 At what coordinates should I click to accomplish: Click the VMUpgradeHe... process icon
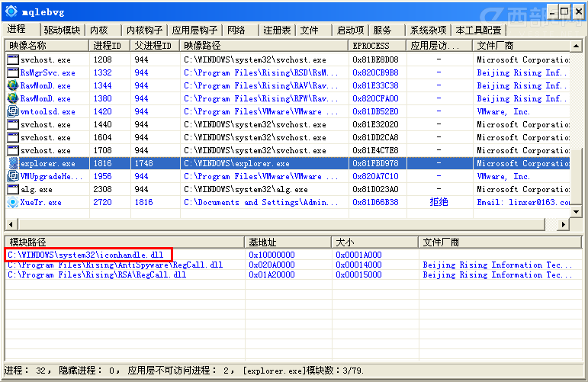pyautogui.click(x=12, y=176)
